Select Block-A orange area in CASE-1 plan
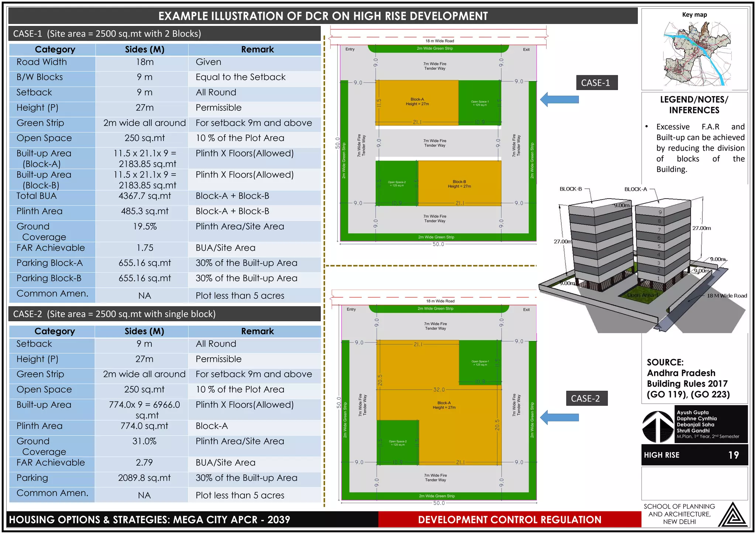The image size is (756, 534). 417,102
